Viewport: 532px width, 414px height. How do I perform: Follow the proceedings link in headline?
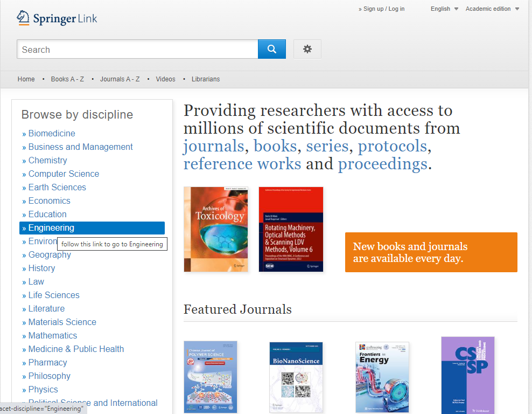[x=383, y=164]
